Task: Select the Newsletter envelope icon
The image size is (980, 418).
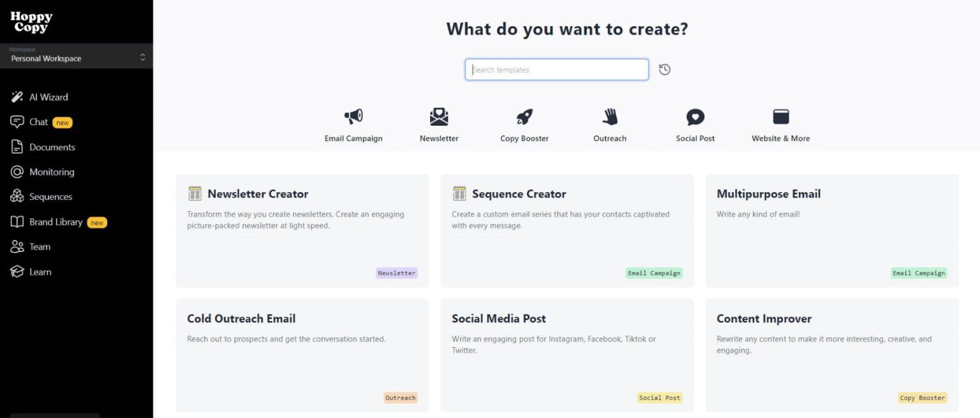Action: (438, 117)
